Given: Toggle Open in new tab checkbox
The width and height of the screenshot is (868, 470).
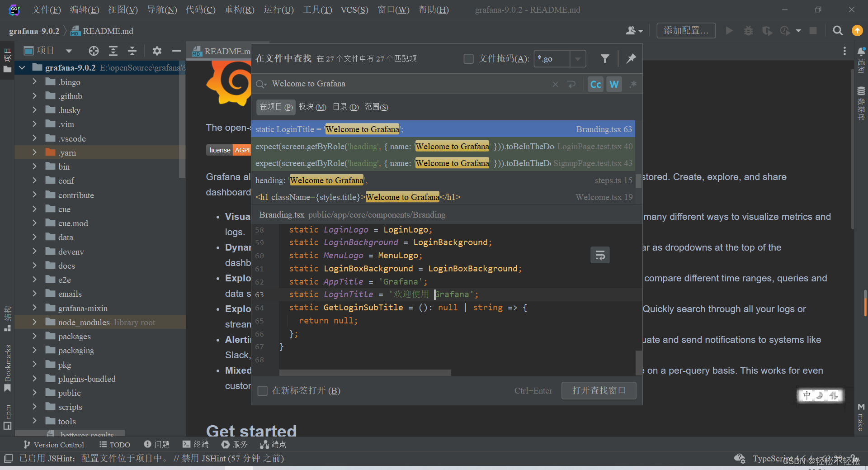Looking at the screenshot, I should click(262, 391).
